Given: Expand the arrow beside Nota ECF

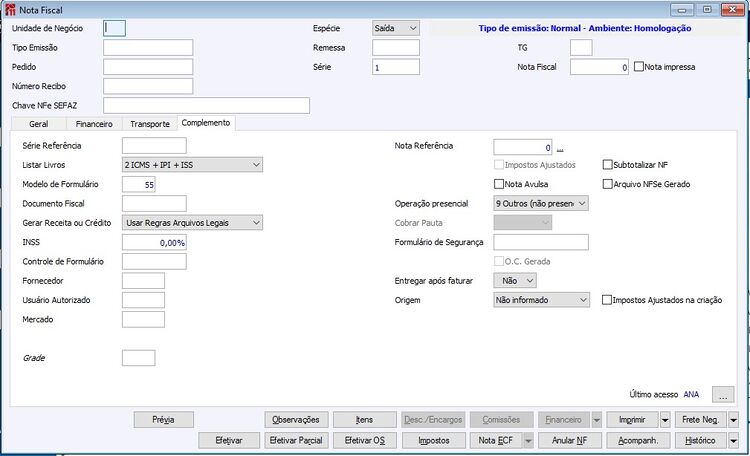Looking at the screenshot, I should [x=528, y=440].
